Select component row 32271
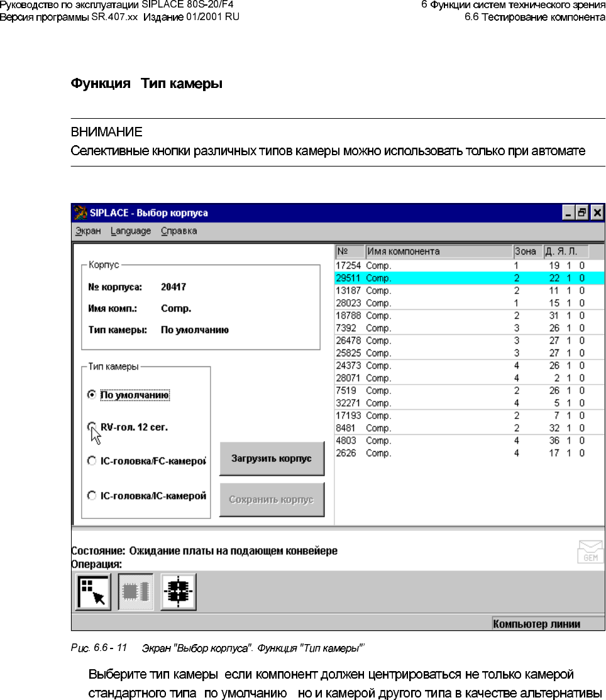This screenshot has height=700, width=606. 470,403
